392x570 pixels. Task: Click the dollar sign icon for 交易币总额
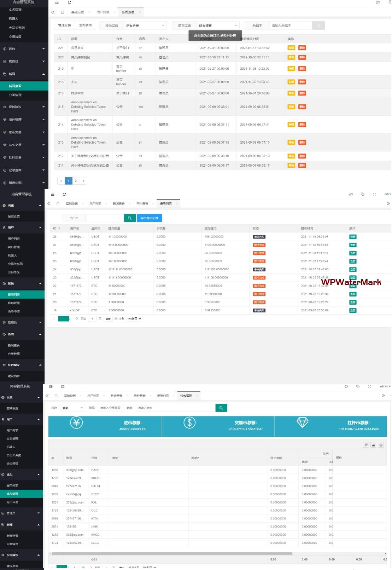click(x=189, y=422)
